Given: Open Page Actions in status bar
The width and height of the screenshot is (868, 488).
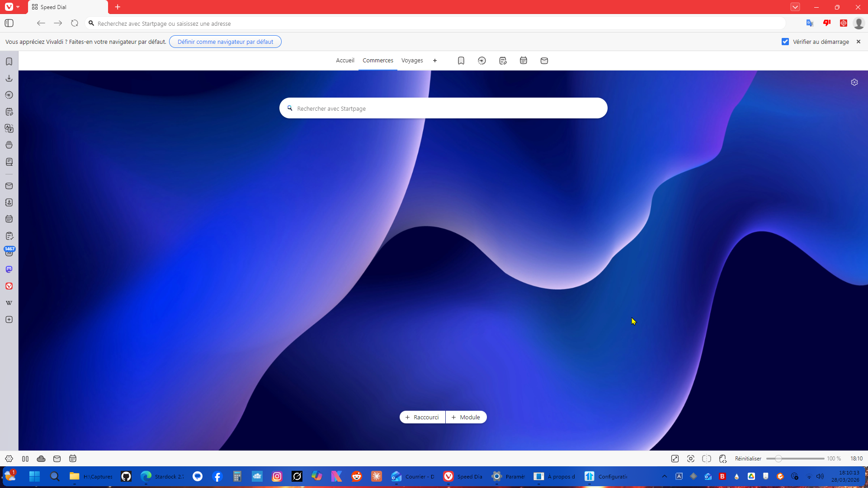Looking at the screenshot, I should [x=723, y=459].
